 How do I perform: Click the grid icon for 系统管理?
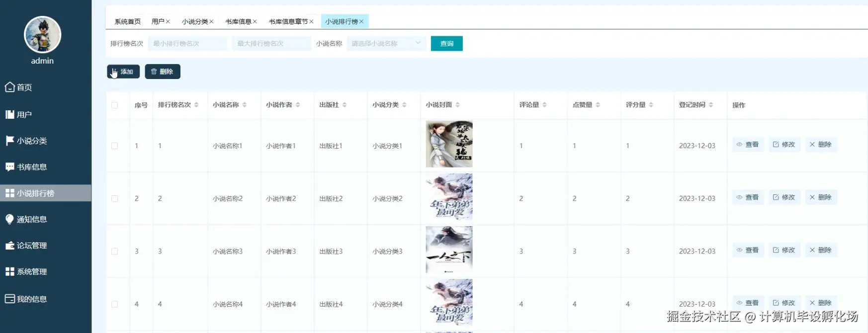pos(9,271)
